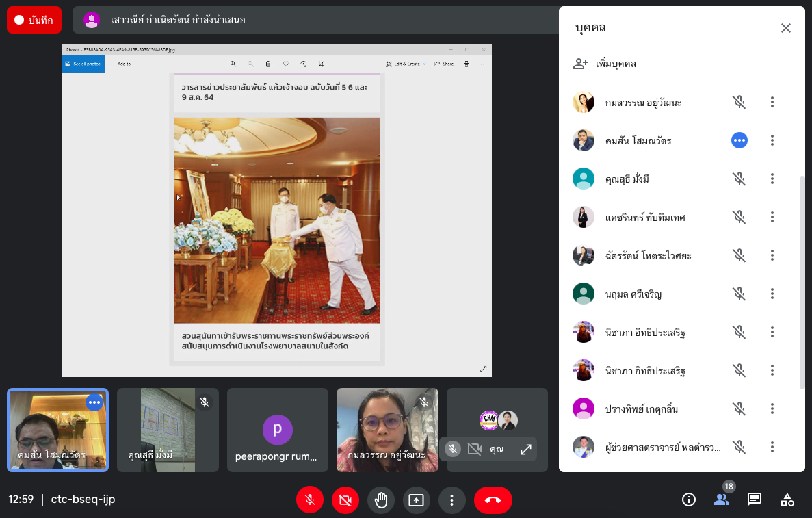Toggle the camera in bottom toolbar
The image size is (812, 518).
[345, 500]
